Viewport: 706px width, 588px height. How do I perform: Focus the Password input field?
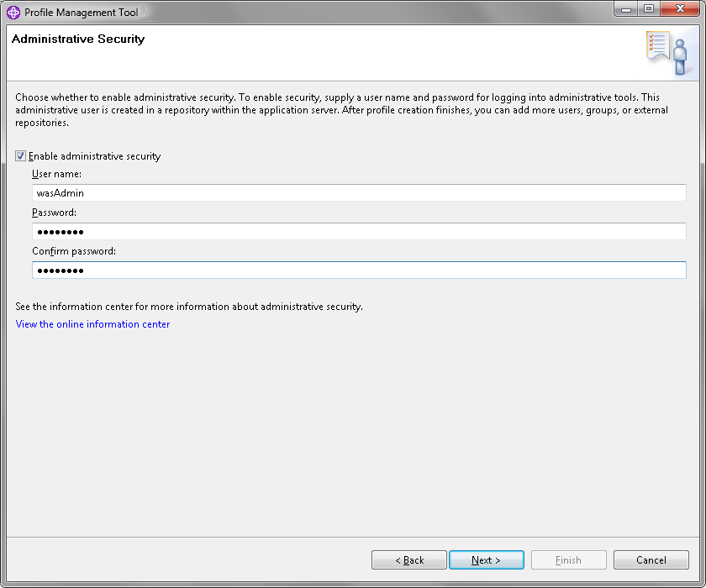coord(359,232)
